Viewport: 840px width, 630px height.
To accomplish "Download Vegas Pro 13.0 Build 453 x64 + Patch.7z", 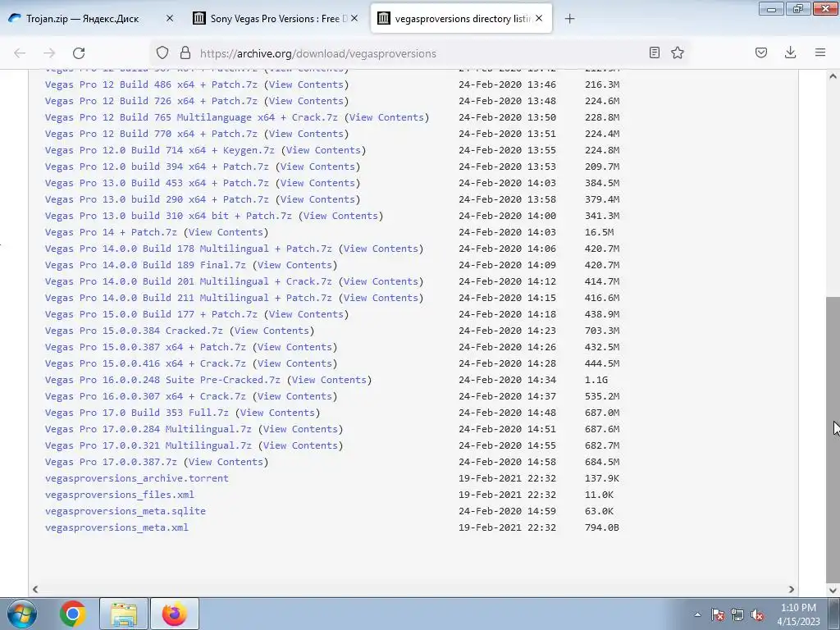I will [157, 183].
